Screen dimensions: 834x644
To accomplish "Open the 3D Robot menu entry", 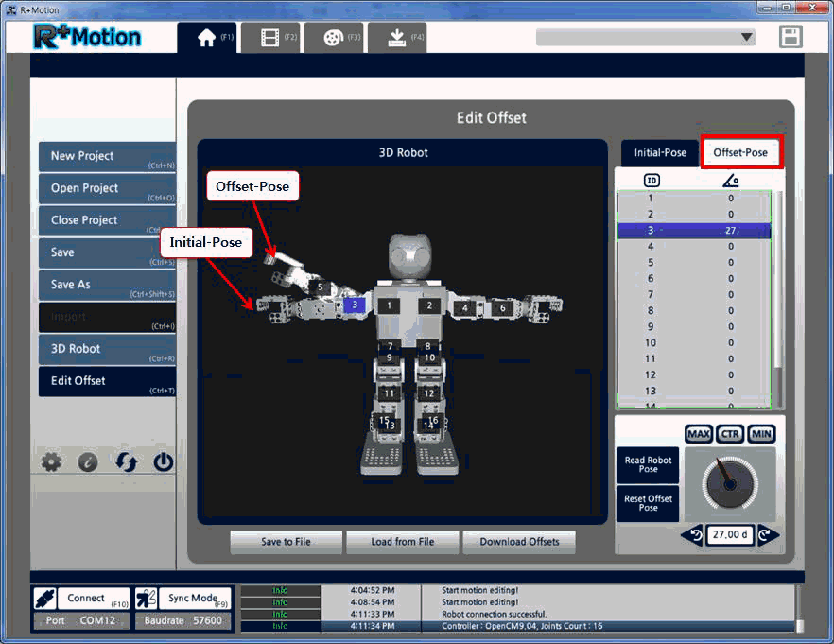I will pyautogui.click(x=108, y=349).
